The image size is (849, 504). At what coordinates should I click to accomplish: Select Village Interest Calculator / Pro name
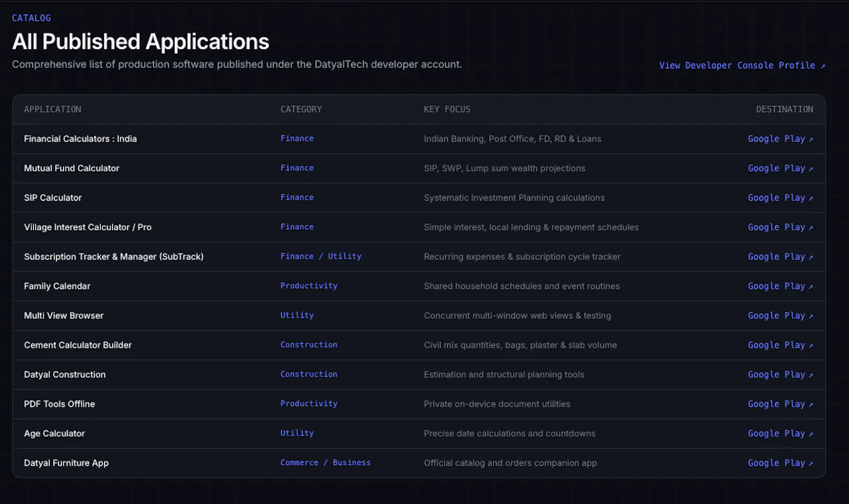[x=88, y=227]
